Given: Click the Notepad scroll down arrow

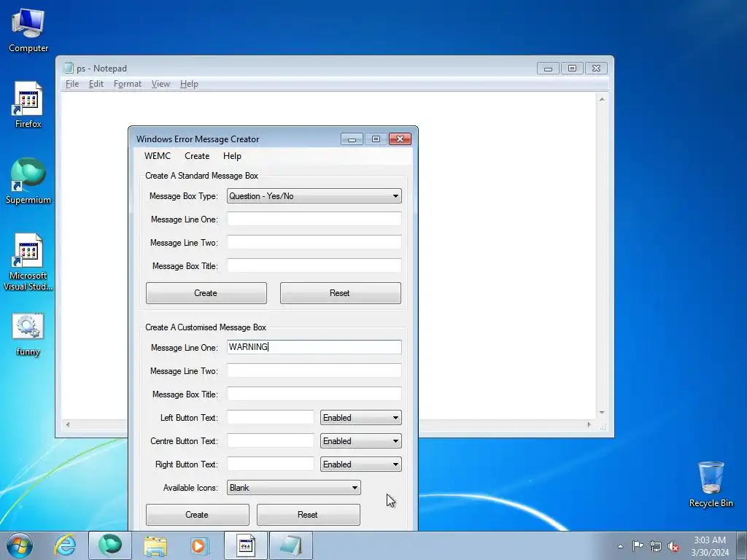Looking at the screenshot, I should coord(602,413).
